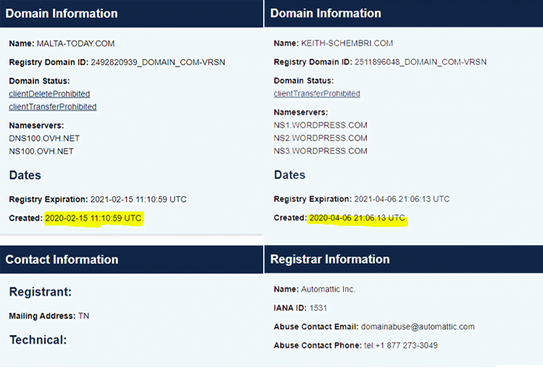
Task: Click the MALTA-TODAY.COM domain name
Action: pos(75,43)
